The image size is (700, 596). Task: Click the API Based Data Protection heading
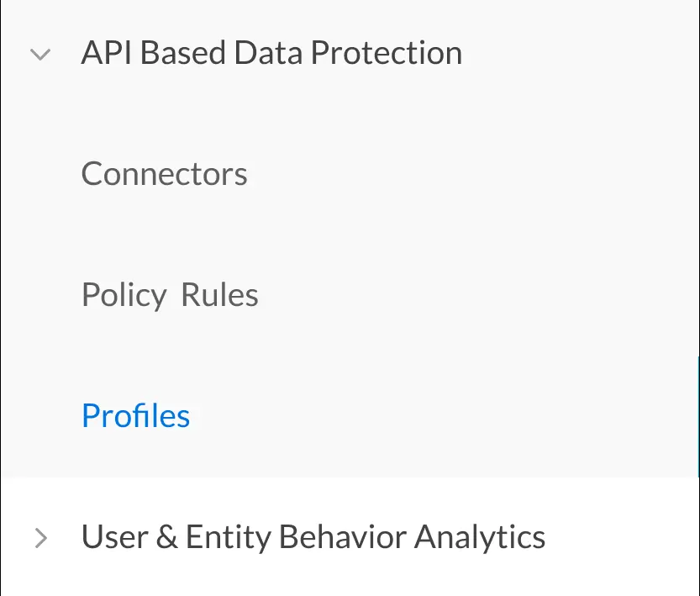(x=271, y=53)
